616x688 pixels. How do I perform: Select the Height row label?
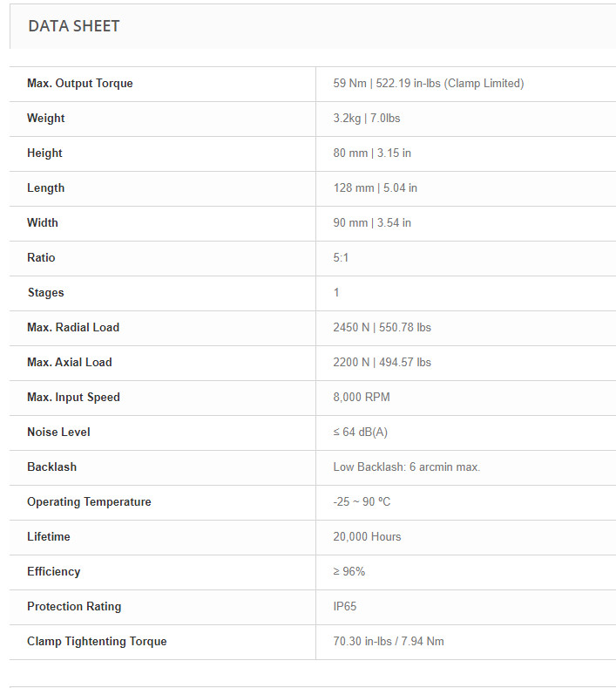coord(44,153)
